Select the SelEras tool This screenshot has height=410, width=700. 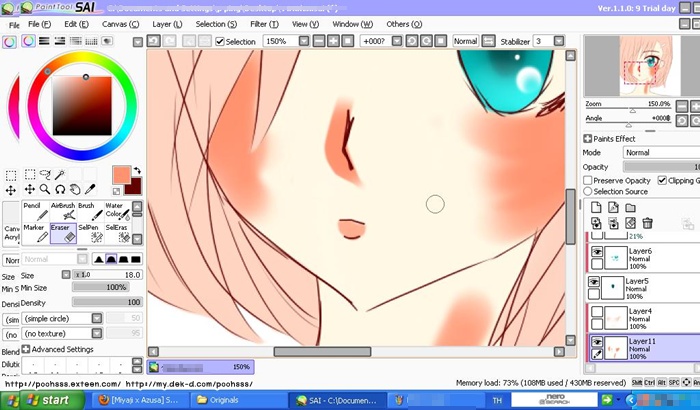[x=117, y=233]
